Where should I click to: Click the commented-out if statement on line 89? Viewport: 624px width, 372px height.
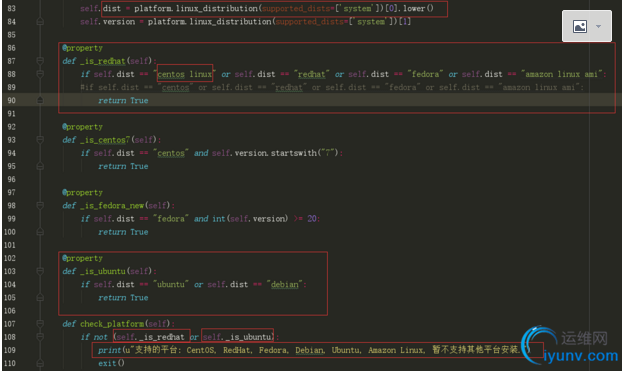(332, 87)
